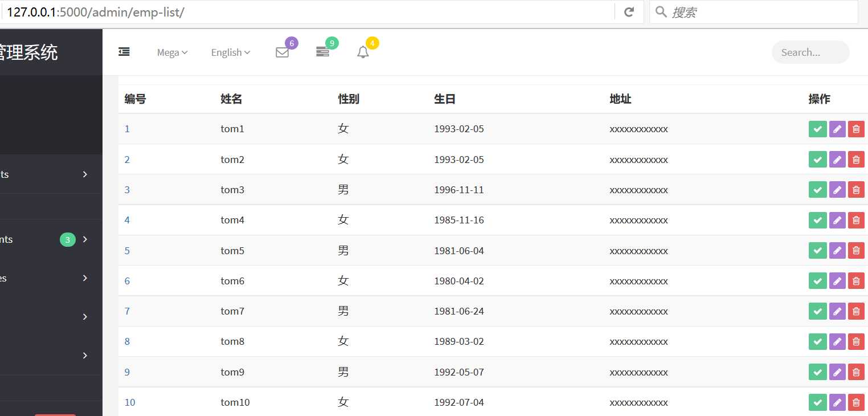868x416 pixels.
Task: Open the mail inbox icon with badge 6
Action: [x=282, y=52]
